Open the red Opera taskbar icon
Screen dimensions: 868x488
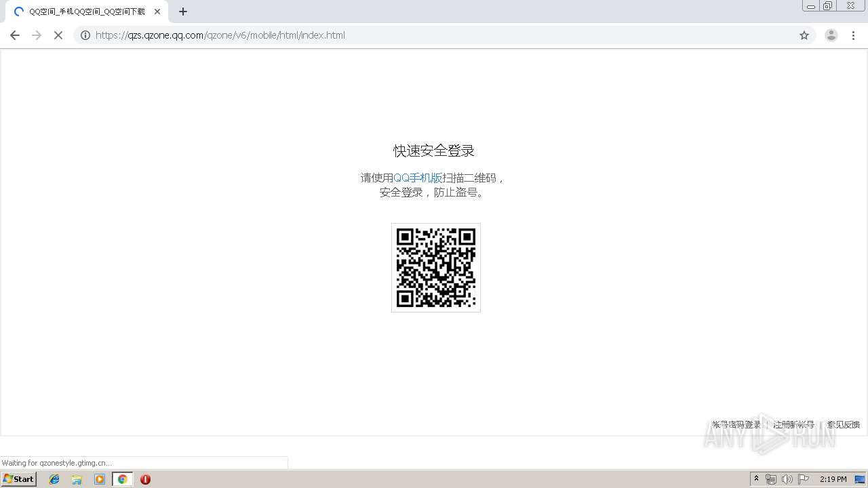point(145,479)
